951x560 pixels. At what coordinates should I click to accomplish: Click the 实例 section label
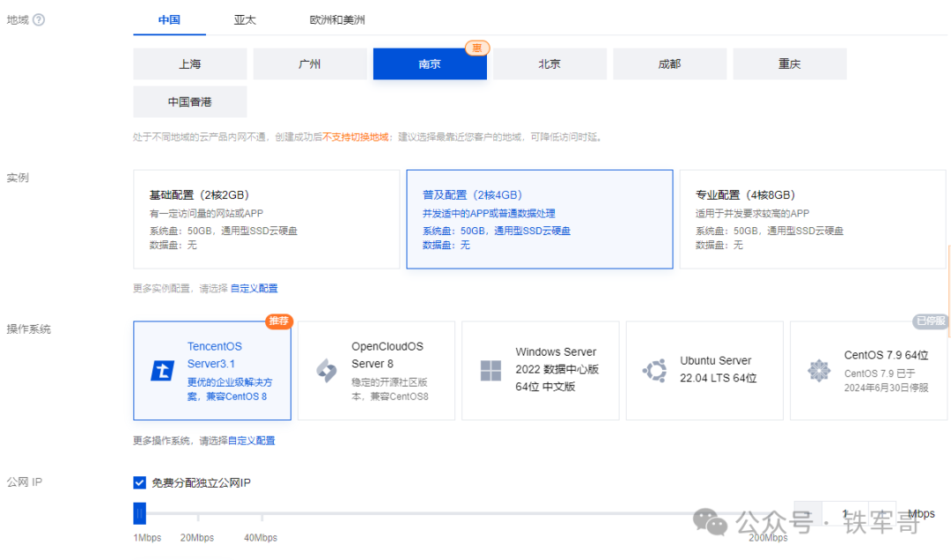click(18, 178)
